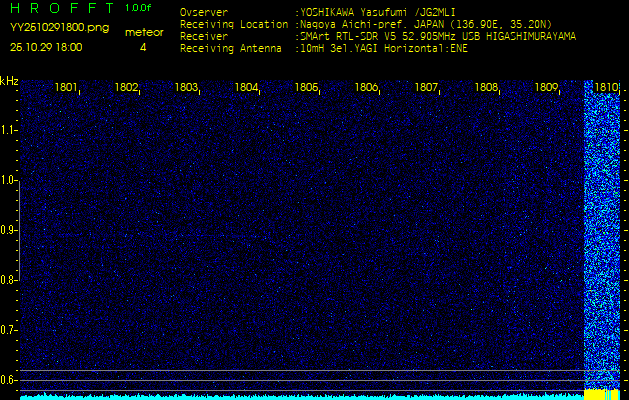Click the 0.9 kHz axis value

tap(7, 230)
